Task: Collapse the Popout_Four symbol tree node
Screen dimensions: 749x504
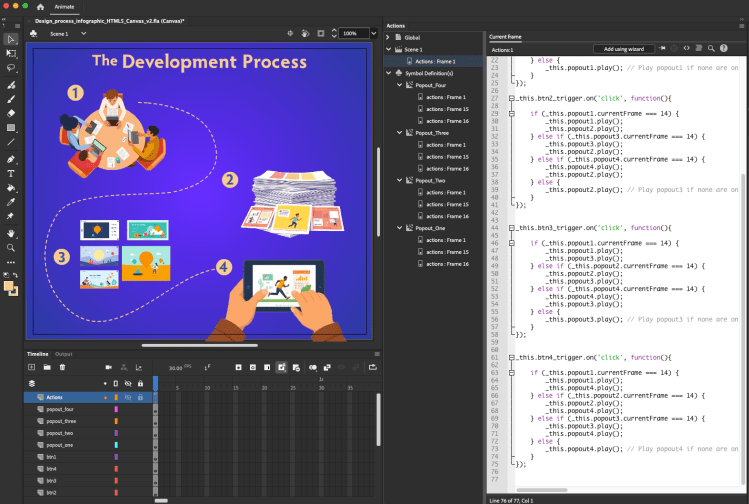Action: [x=400, y=85]
